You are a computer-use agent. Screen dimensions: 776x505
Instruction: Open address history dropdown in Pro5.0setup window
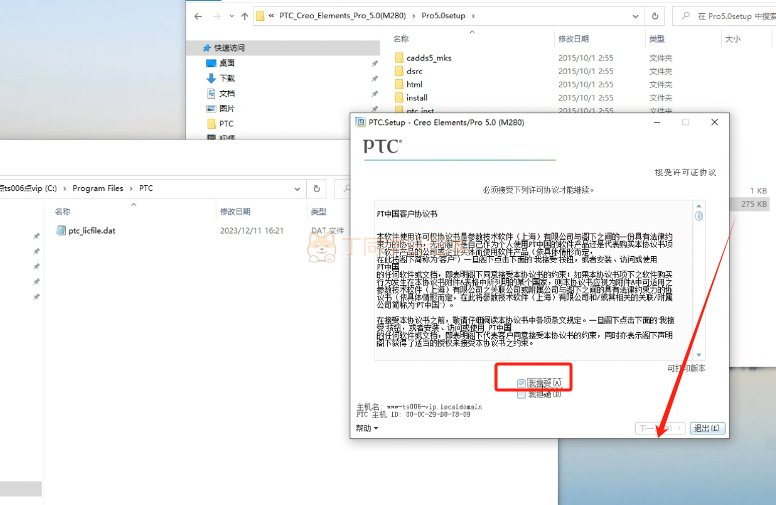click(x=635, y=16)
